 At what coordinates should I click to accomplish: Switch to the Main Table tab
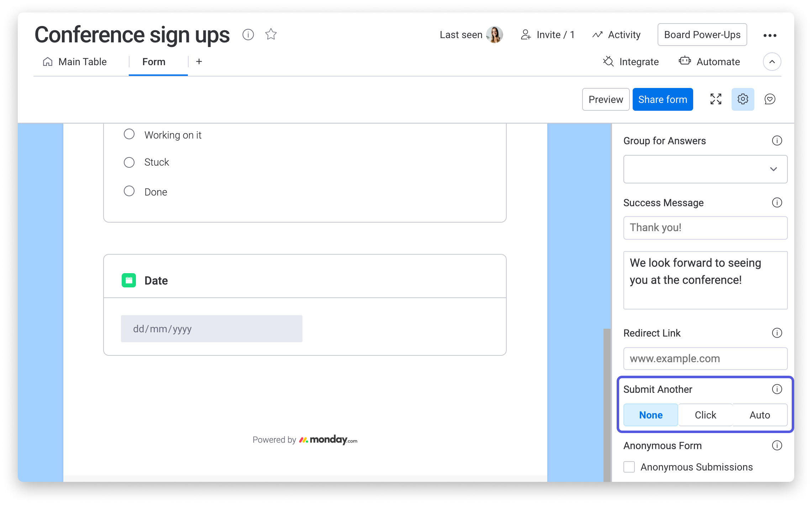(75, 62)
